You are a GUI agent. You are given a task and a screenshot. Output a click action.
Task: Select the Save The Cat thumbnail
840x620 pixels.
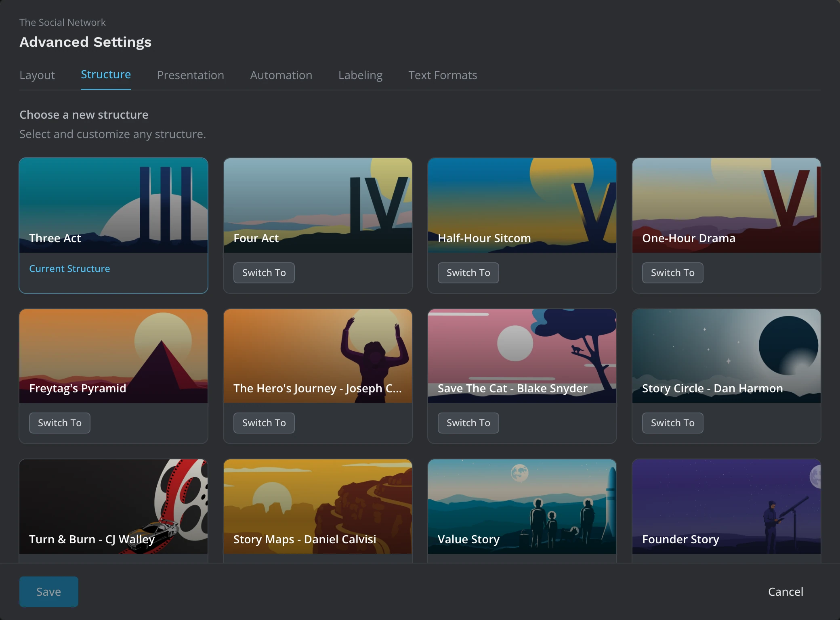[x=522, y=356]
